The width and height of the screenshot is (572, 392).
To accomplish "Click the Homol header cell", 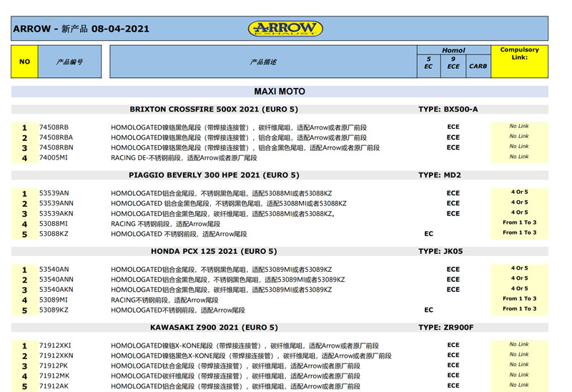I will click(x=454, y=50).
